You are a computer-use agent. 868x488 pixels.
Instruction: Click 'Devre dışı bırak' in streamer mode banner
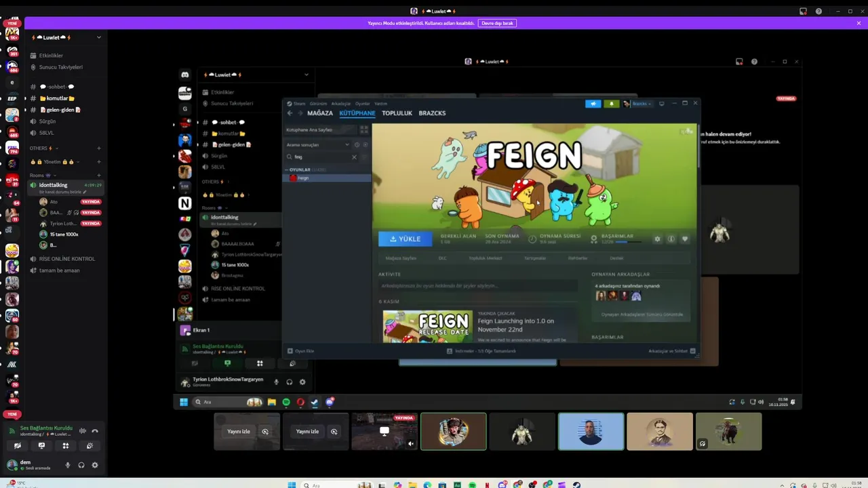[498, 23]
